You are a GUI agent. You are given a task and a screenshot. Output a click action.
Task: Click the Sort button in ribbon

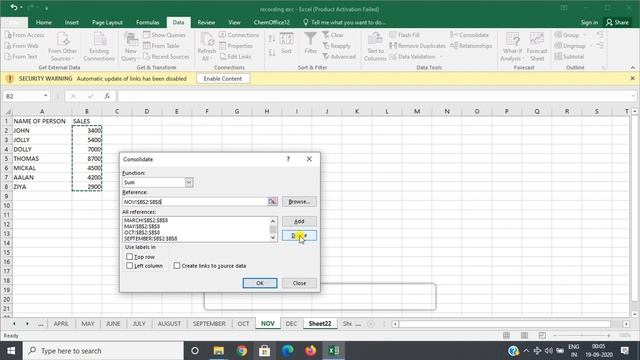[287, 43]
